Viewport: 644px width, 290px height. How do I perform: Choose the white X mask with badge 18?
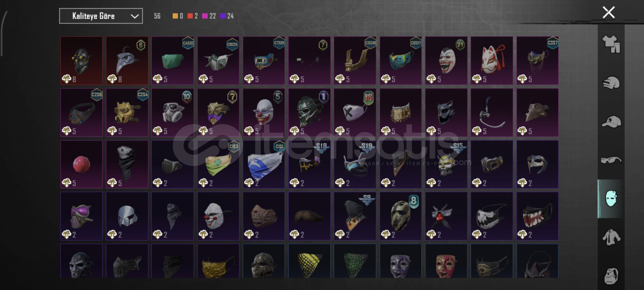coord(355,113)
